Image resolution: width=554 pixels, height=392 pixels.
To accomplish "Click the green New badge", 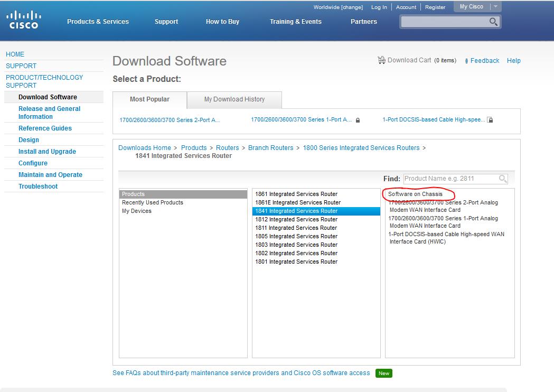I will [x=384, y=374].
